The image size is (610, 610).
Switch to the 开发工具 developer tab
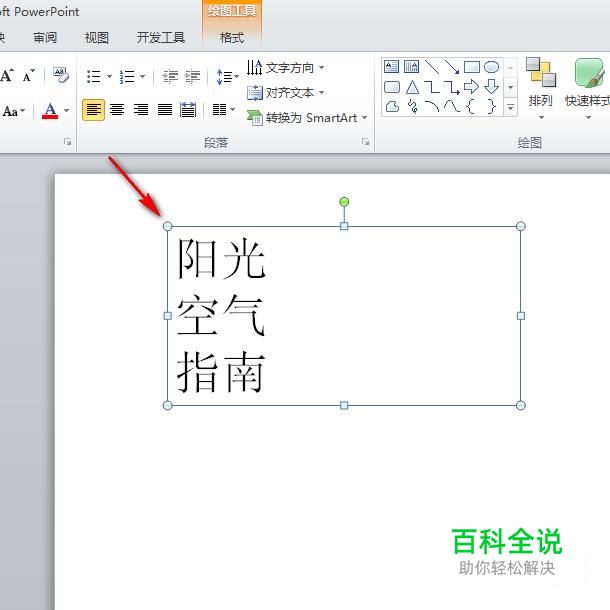coord(160,38)
